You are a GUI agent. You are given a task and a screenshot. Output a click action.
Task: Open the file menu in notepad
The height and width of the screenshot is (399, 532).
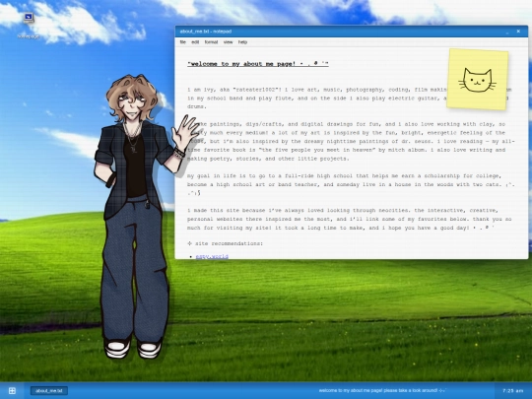pyautogui.click(x=183, y=42)
